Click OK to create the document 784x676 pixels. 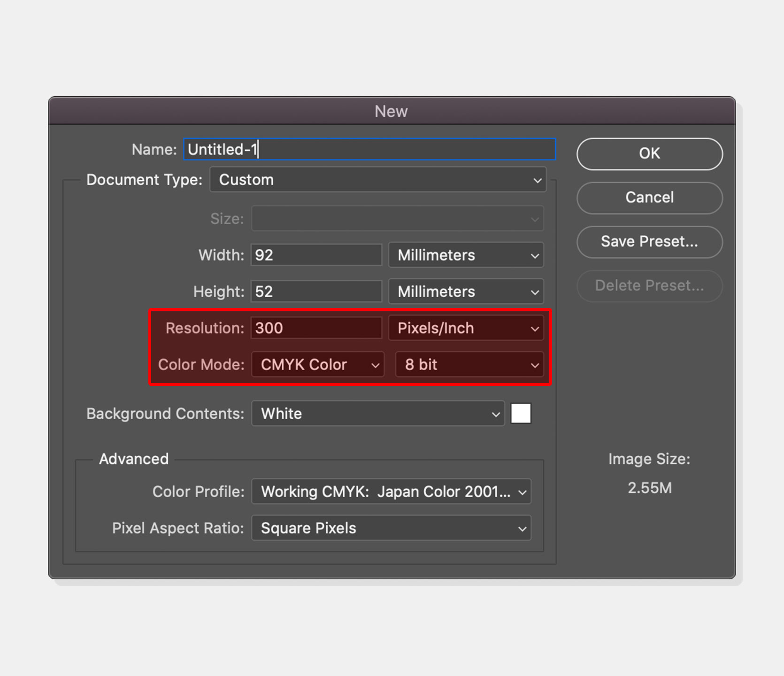click(x=649, y=154)
